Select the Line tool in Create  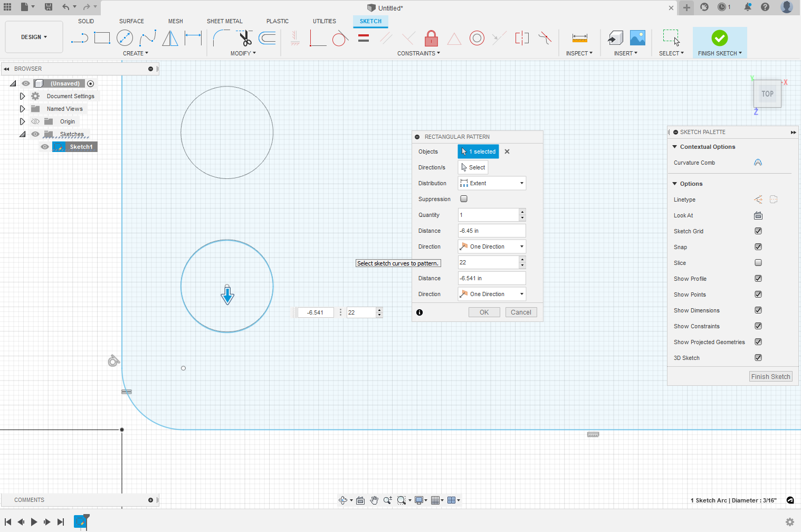pyautogui.click(x=79, y=38)
